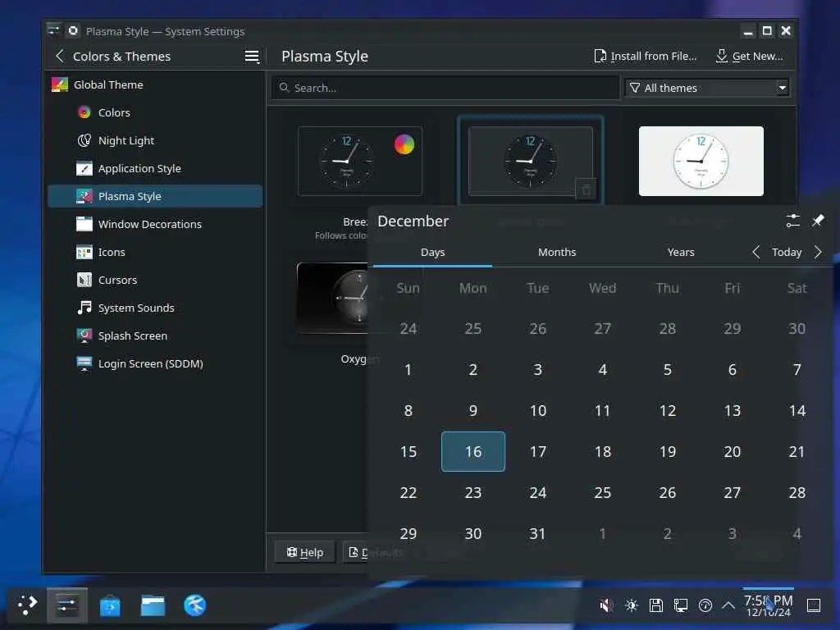Click the theme Search field
This screenshot has height=630, width=840.
click(x=445, y=88)
